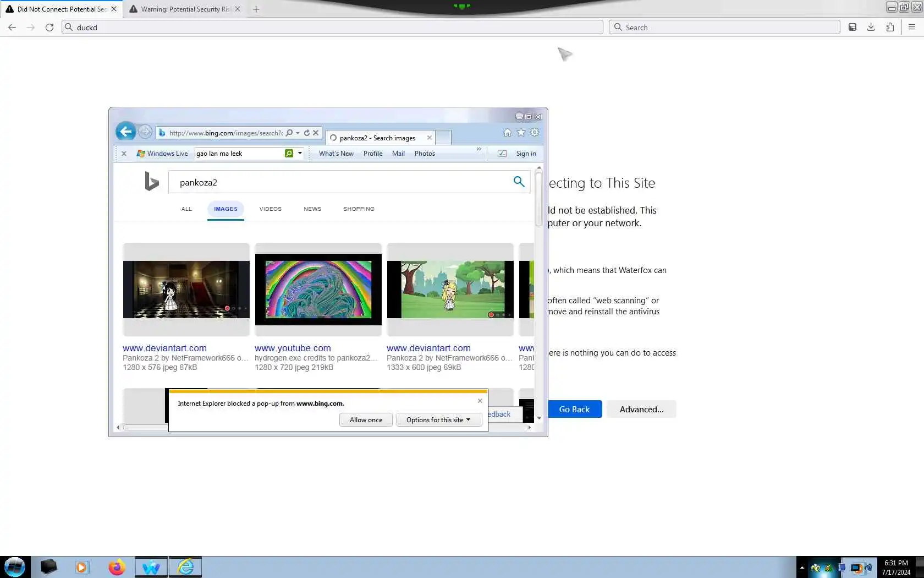Image resolution: width=924 pixels, height=578 pixels.
Task: Click the green Windows Live search button
Action: (x=289, y=153)
